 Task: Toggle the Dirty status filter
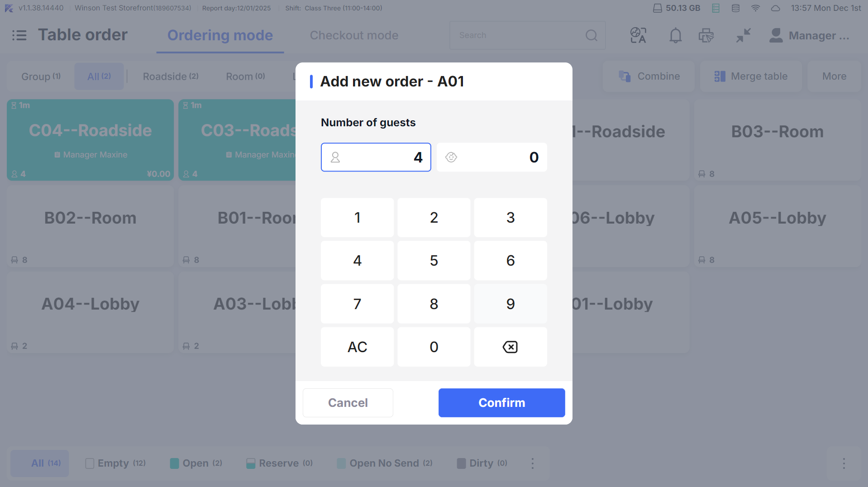coord(482,463)
